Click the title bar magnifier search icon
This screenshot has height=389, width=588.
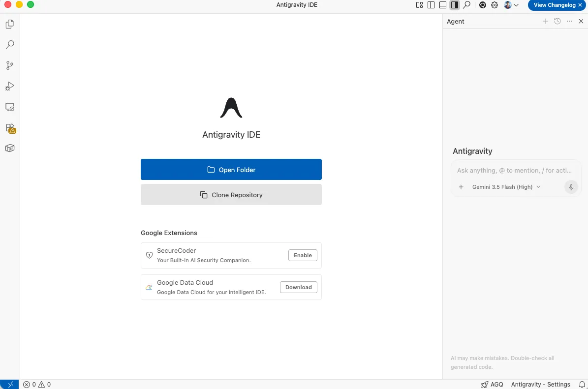point(467,5)
